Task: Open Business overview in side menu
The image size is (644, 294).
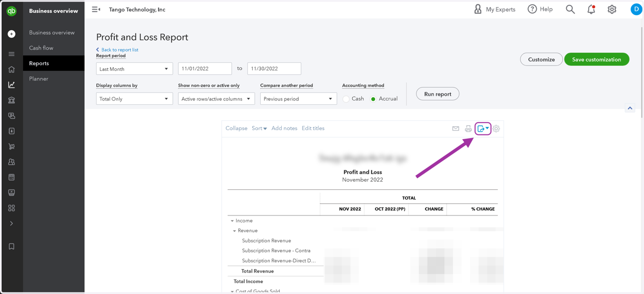Action: point(52,33)
